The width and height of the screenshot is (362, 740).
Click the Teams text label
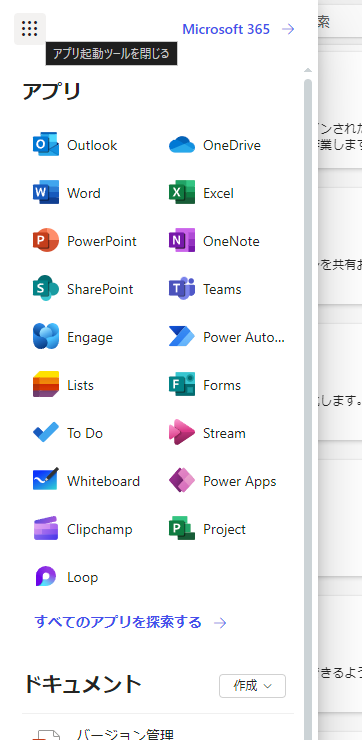(x=222, y=289)
